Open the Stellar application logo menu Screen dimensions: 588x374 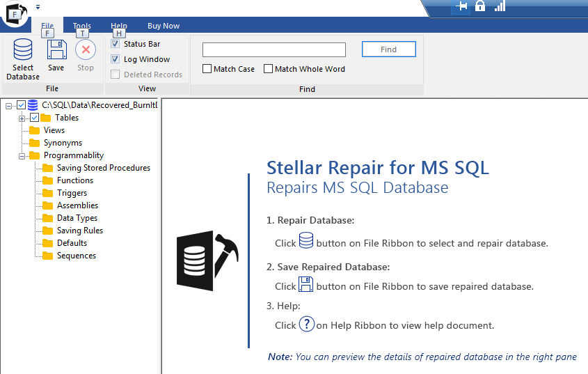(x=15, y=13)
